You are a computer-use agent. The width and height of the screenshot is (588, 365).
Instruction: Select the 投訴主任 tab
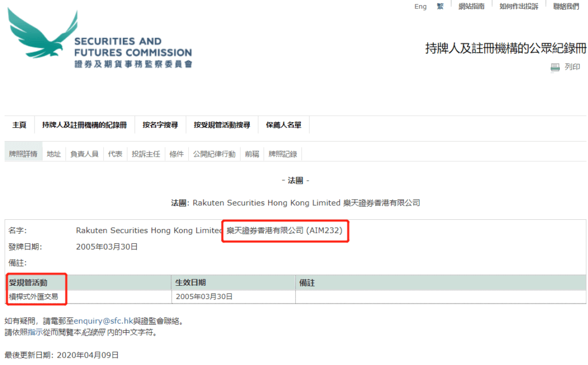(146, 154)
